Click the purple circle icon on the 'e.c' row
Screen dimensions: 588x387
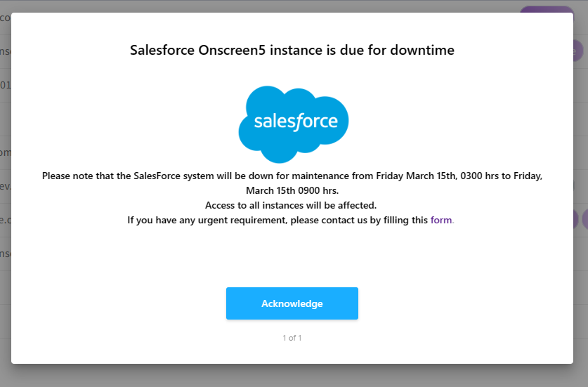[578, 219]
